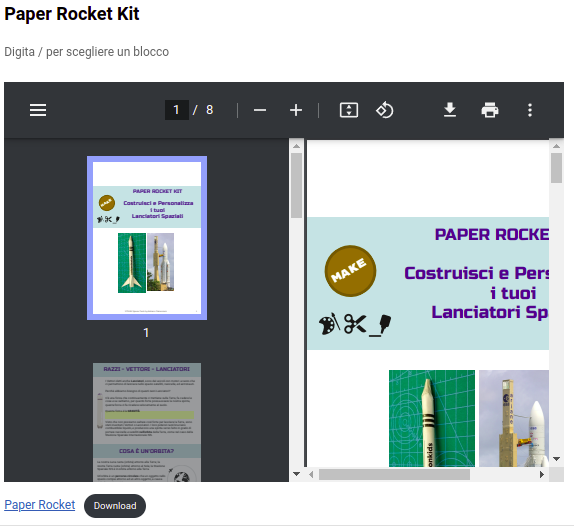Screen dimensions: 574x527
Task: Click the glue bottle icon in document
Action: [x=381, y=325]
